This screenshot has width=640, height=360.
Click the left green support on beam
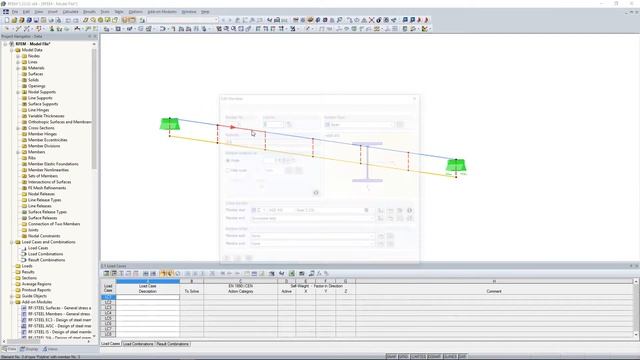pyautogui.click(x=170, y=124)
